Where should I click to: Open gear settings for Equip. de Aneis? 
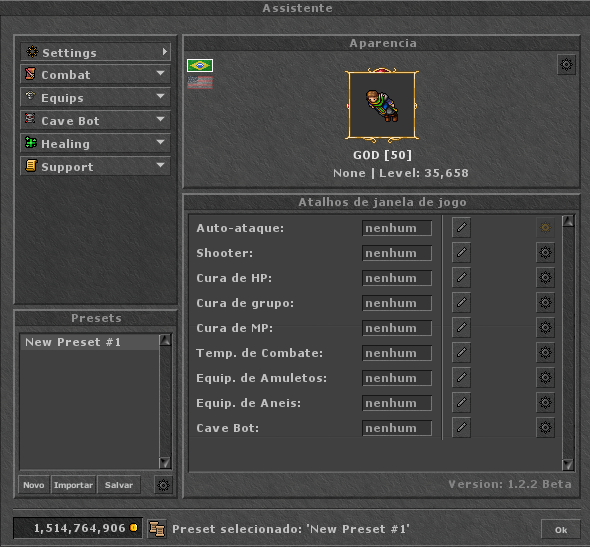[545, 403]
